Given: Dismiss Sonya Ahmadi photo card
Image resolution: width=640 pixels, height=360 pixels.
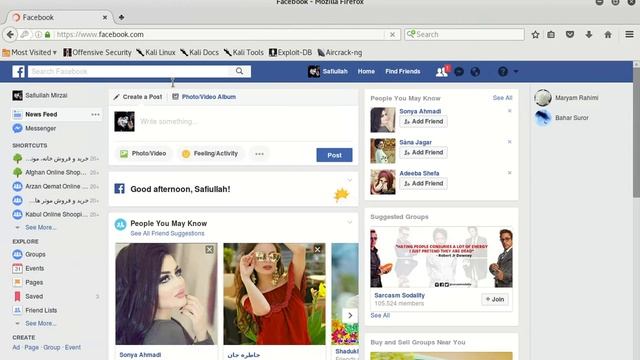Looking at the screenshot, I should (209, 249).
